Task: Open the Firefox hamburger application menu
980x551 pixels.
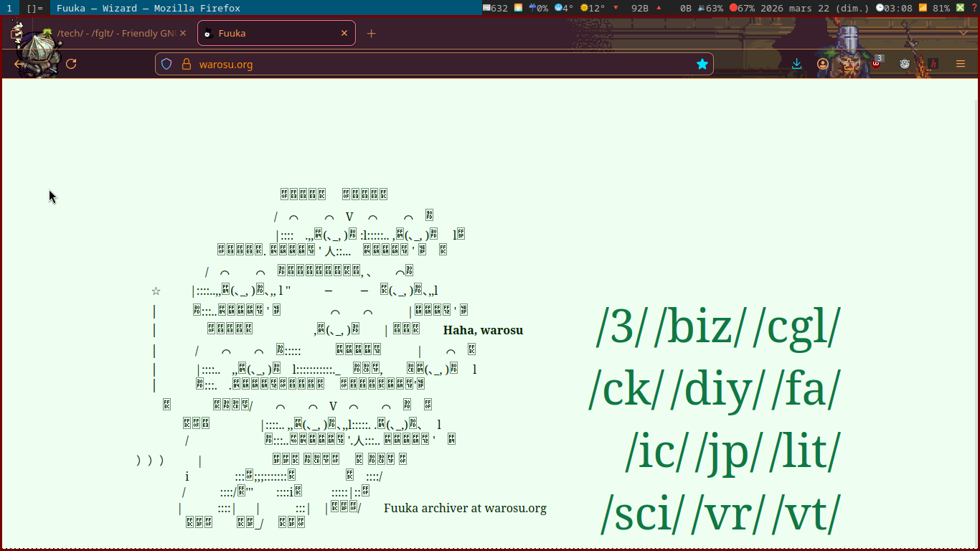Action: tap(961, 64)
